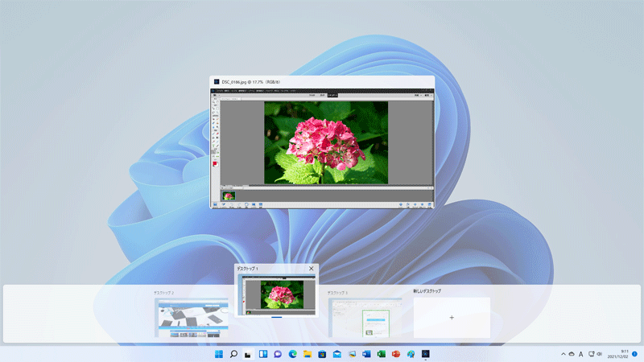The height and width of the screenshot is (362, 644).
Task: Open the OneDrive cloud tray icon
Action: coord(572,354)
